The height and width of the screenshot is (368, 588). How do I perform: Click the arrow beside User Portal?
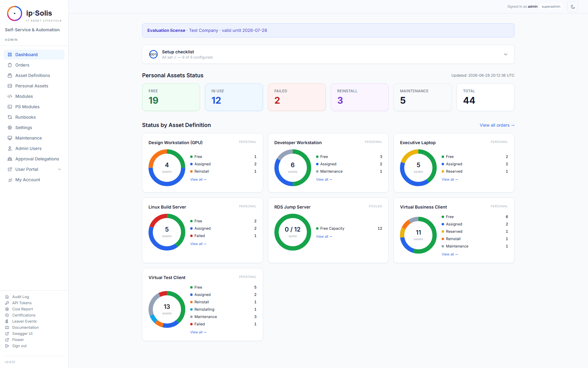tap(59, 169)
